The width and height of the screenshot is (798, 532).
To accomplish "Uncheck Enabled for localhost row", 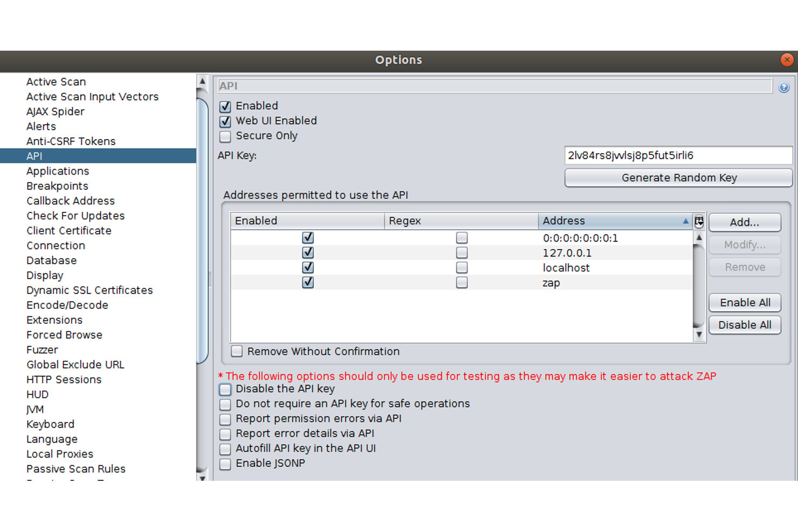I will pyautogui.click(x=308, y=267).
